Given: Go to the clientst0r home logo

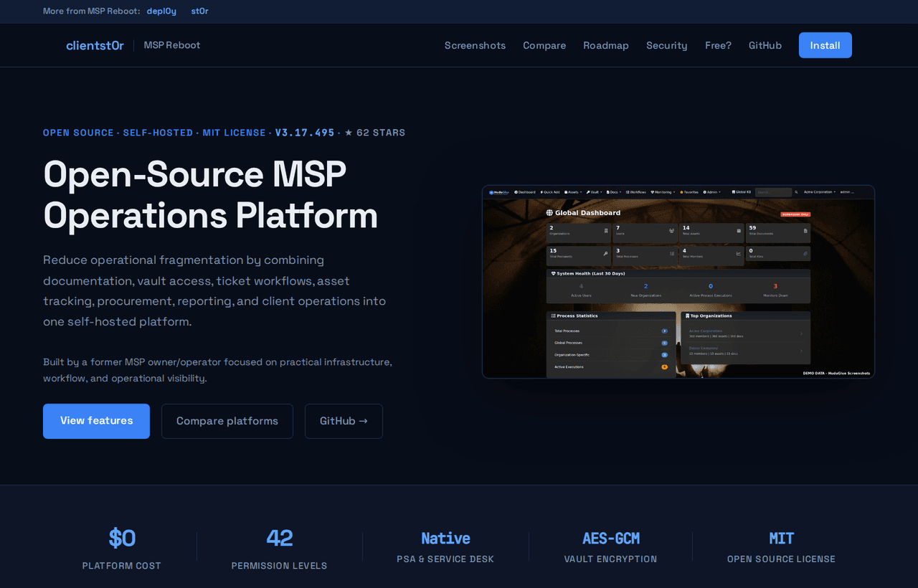Looking at the screenshot, I should (95, 45).
